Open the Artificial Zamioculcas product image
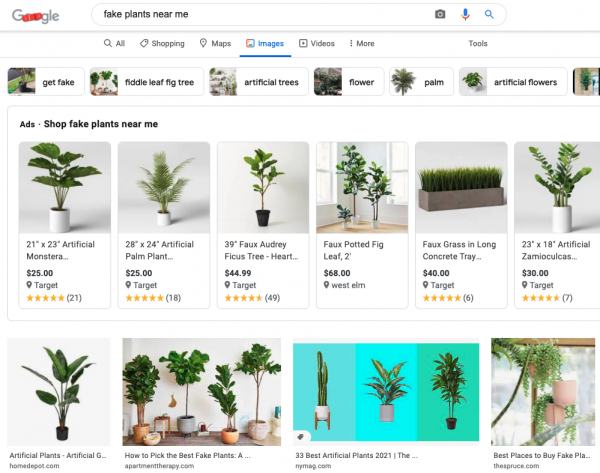The image size is (600, 473). (x=557, y=188)
